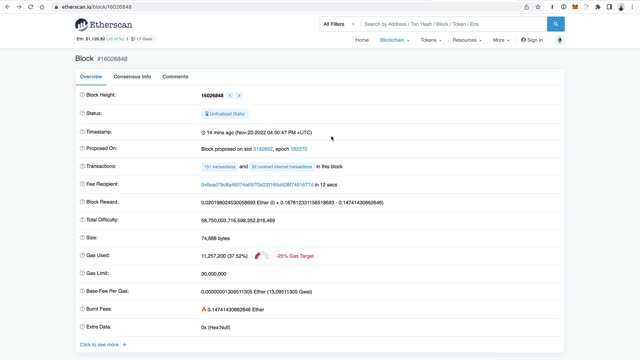Click the Unfinalized (Safe) status badge

pos(224,114)
